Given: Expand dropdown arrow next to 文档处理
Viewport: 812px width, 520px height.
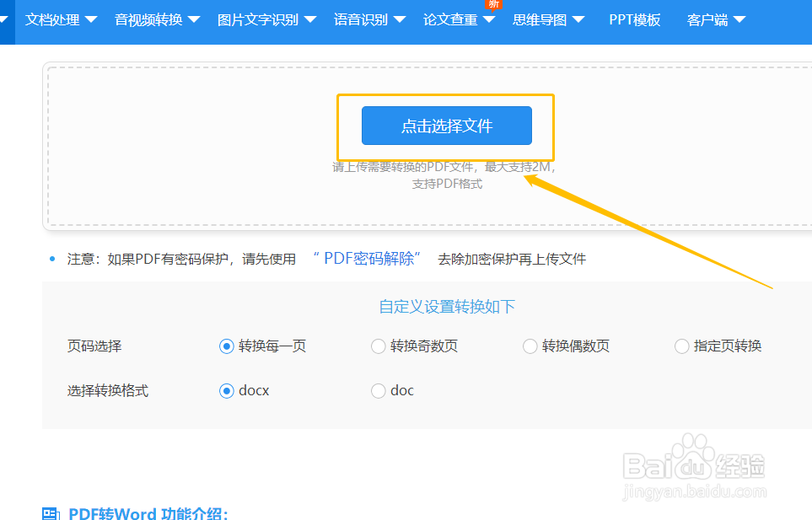Looking at the screenshot, I should 91,19.
